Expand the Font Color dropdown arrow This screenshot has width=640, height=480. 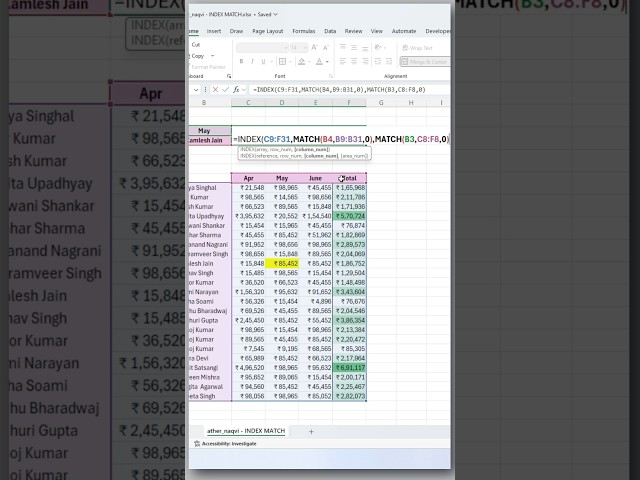click(327, 62)
